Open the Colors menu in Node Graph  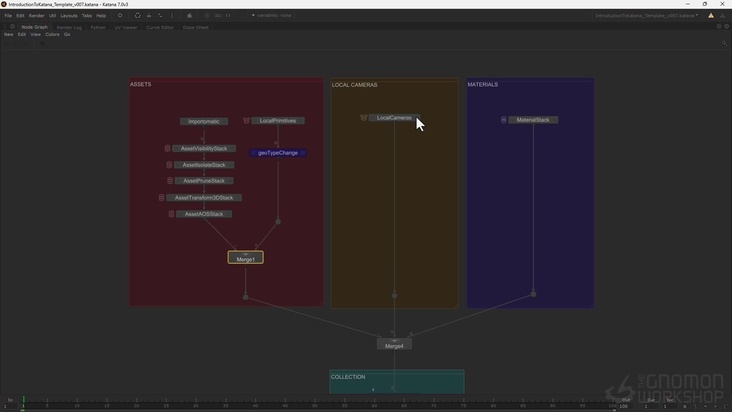pos(52,35)
